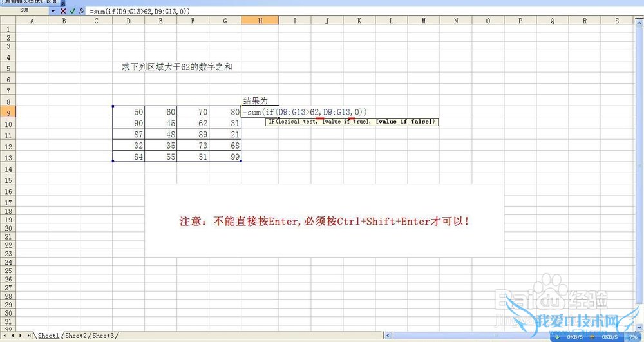Viewport: 644px width, 342px height.
Task: Click cell D13 containing 84
Action: [129, 157]
